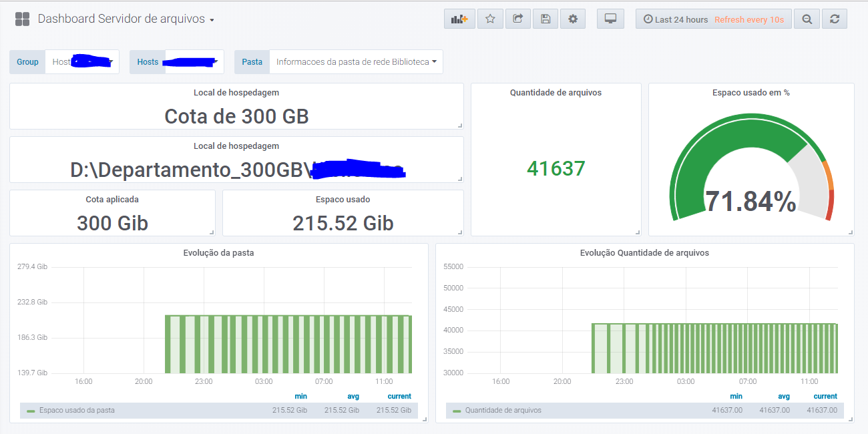Click the Group variable label
The image size is (868, 434).
(x=27, y=61)
